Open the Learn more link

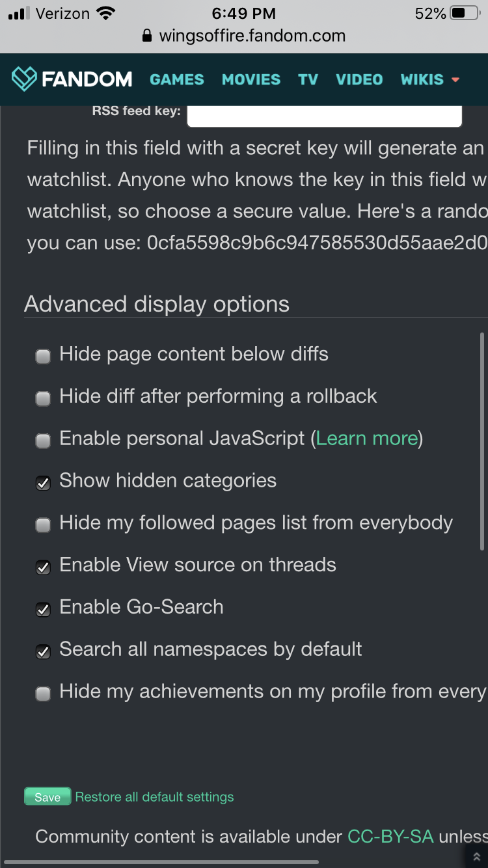pyautogui.click(x=367, y=439)
